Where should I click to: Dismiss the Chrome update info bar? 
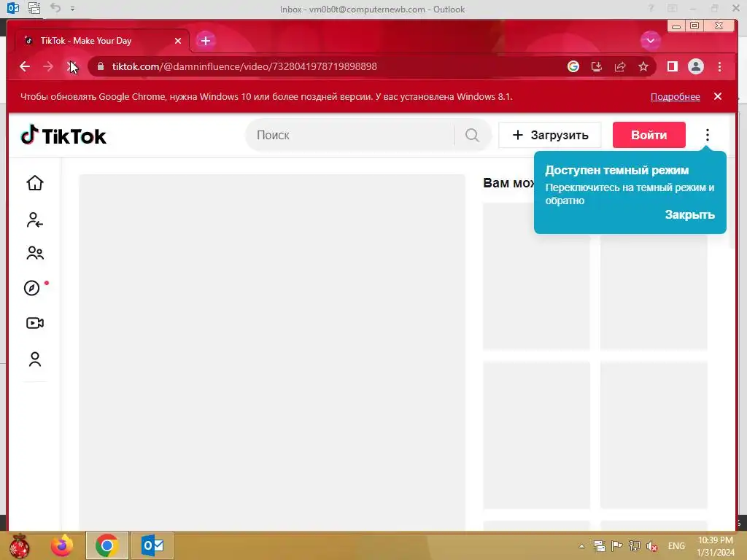point(718,97)
